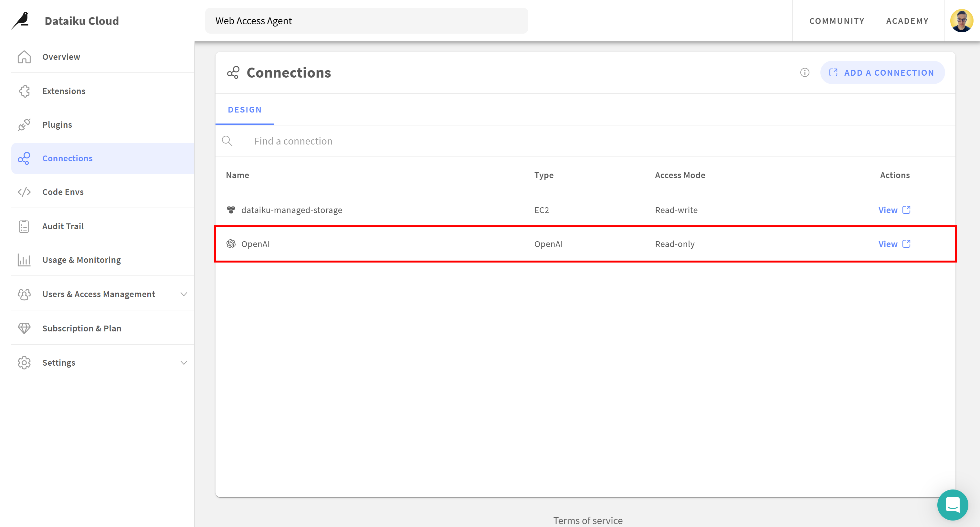View the OpenAI connection

[894, 244]
